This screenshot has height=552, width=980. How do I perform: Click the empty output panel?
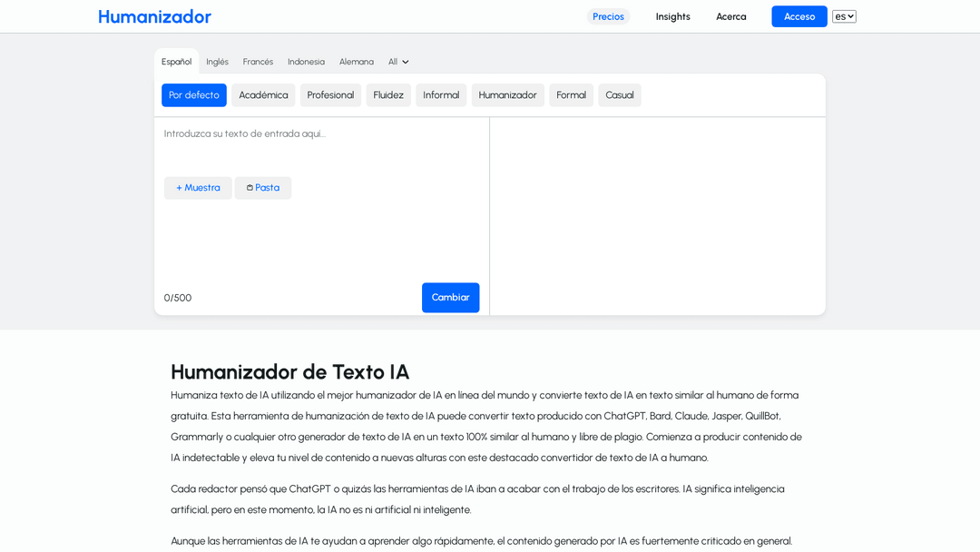click(658, 216)
